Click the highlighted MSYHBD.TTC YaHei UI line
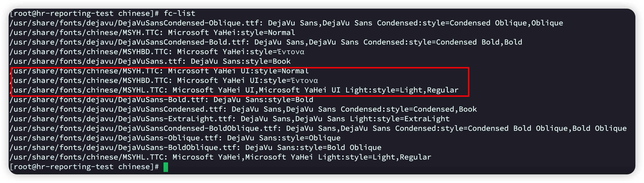 [x=164, y=81]
